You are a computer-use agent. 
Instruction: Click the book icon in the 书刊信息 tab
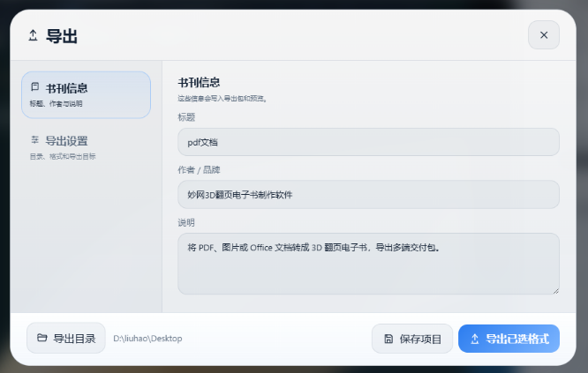pos(35,87)
